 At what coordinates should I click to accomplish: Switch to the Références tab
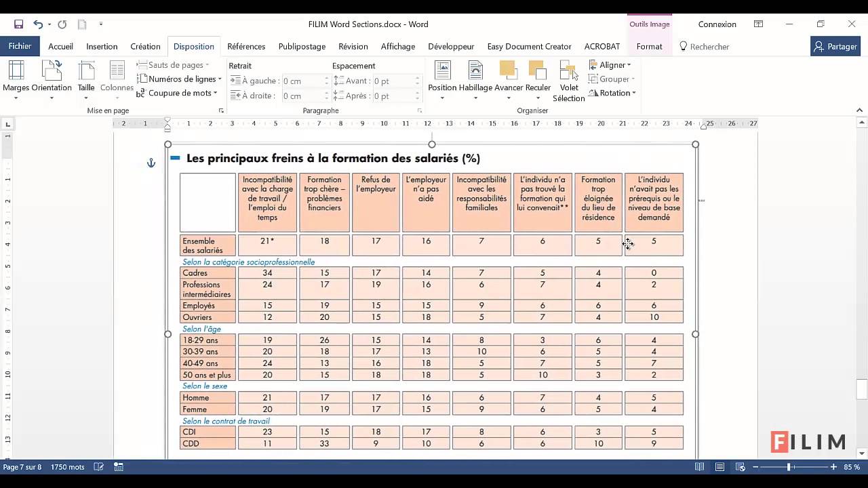[246, 46]
